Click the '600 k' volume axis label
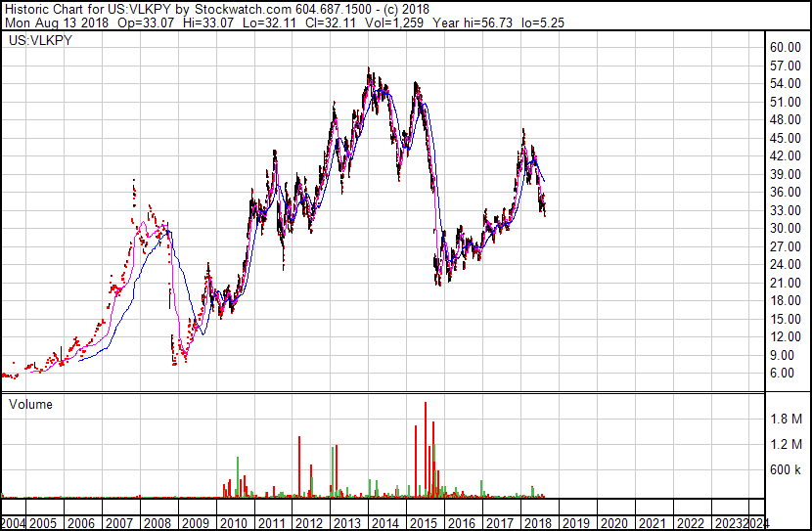Screen dimensions: 812x531 click(x=785, y=469)
